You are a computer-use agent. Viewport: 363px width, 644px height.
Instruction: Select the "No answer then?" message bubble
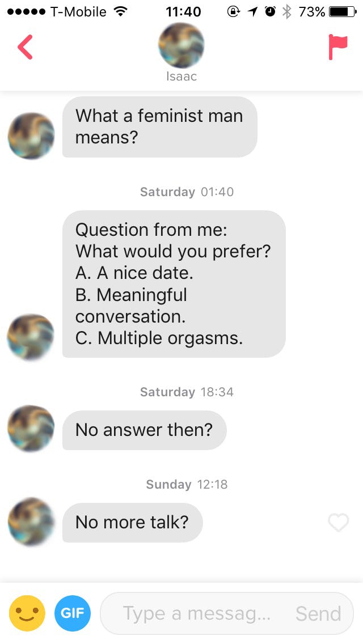144,430
